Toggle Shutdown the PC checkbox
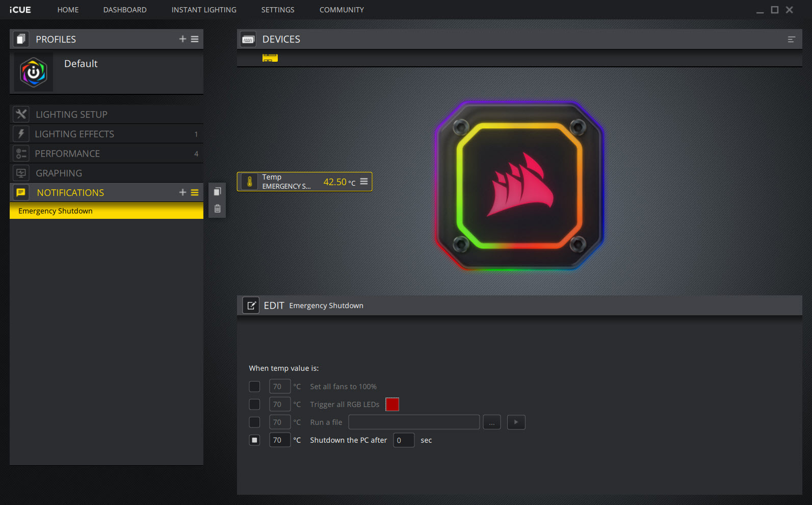 [254, 440]
